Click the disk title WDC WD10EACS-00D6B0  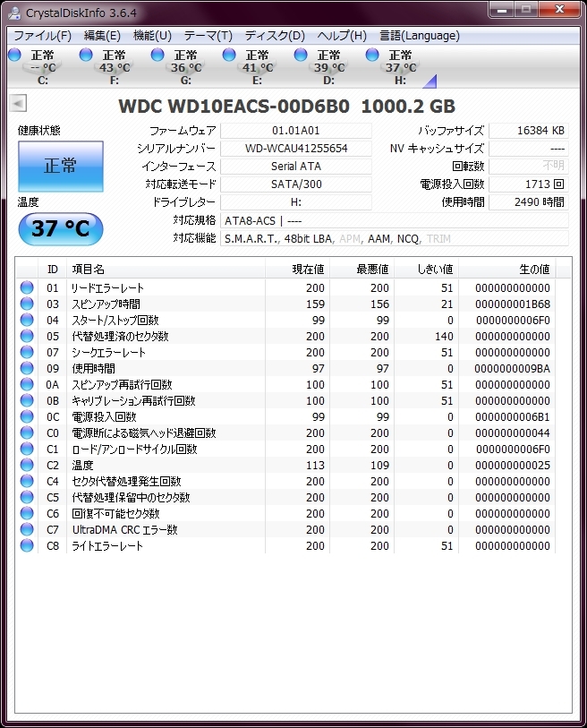(x=234, y=107)
